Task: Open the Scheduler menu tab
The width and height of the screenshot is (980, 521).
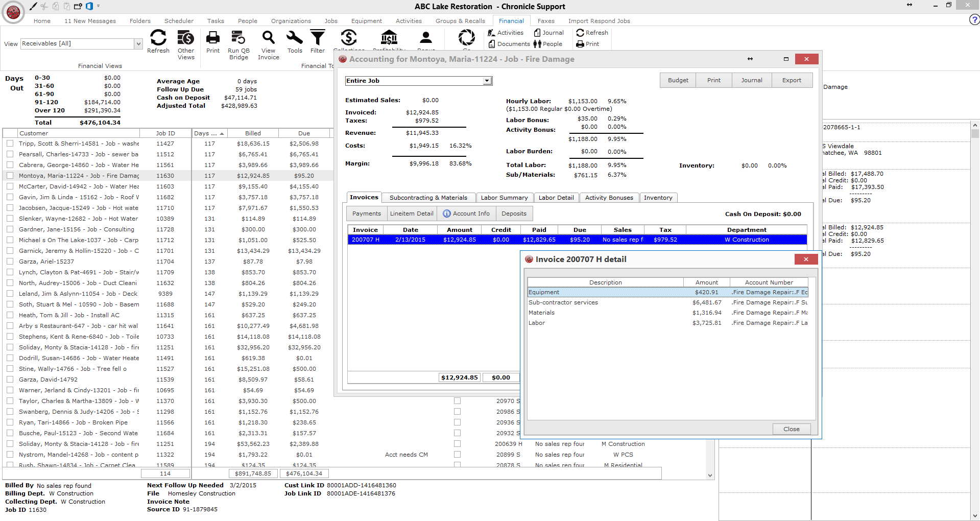Action: 179,21
